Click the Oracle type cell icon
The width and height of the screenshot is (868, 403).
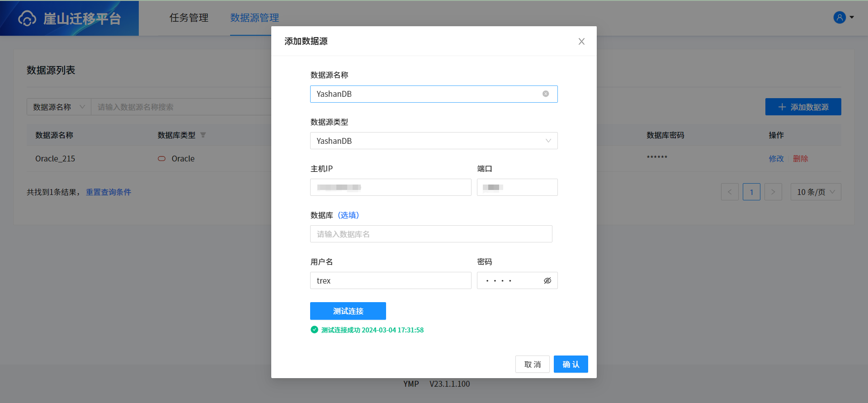point(161,158)
